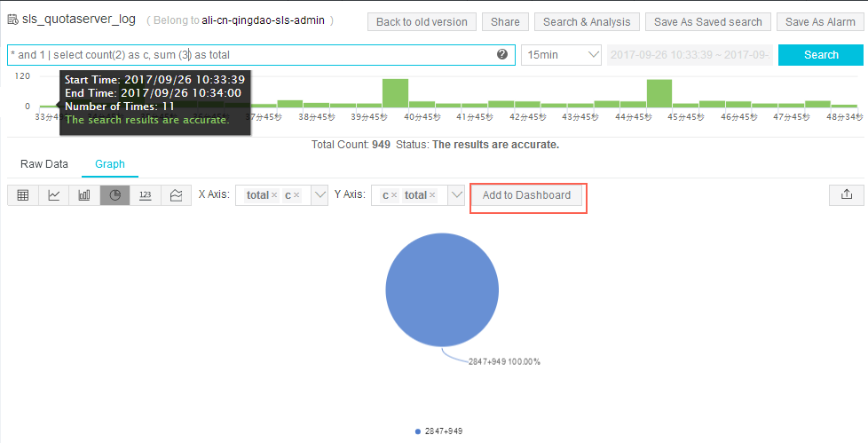The width and height of the screenshot is (868, 443).
Task: Select the table chart type icon
Action: 23,195
